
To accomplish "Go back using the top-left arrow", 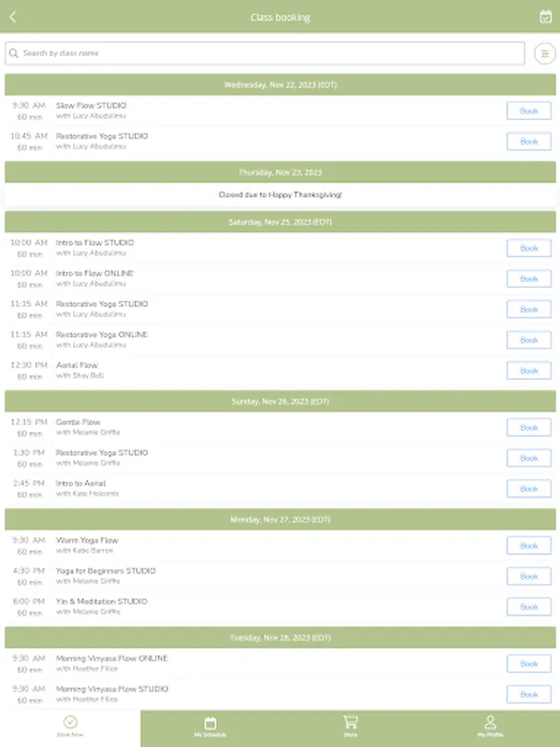I will click(x=12, y=17).
